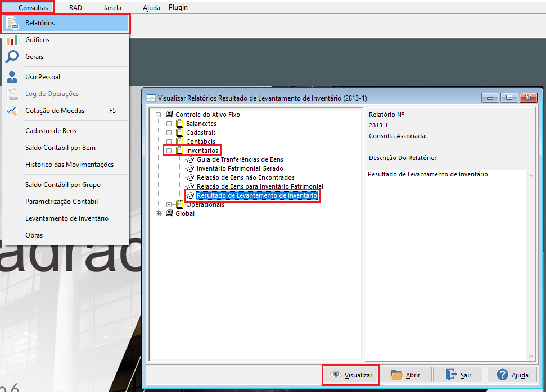Image resolution: width=546 pixels, height=392 pixels.
Task: Click the Relação de Bens não Encontrados icon
Action: coord(191,177)
